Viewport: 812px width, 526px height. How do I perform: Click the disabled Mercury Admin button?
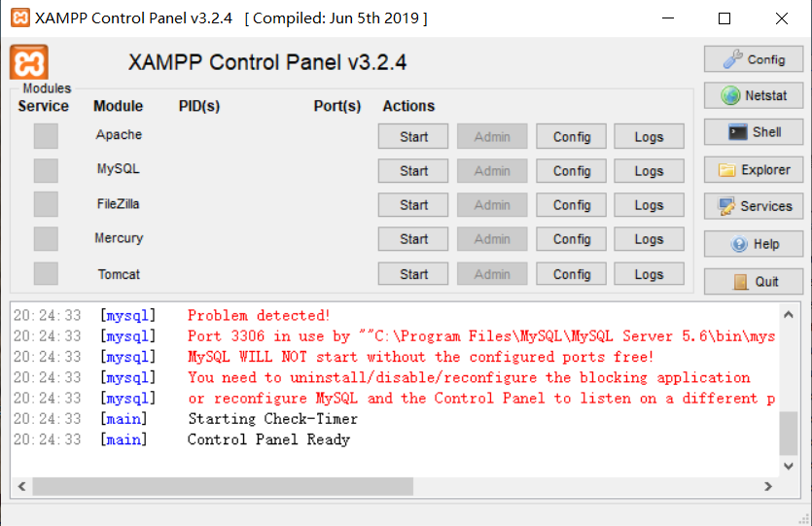coord(492,238)
